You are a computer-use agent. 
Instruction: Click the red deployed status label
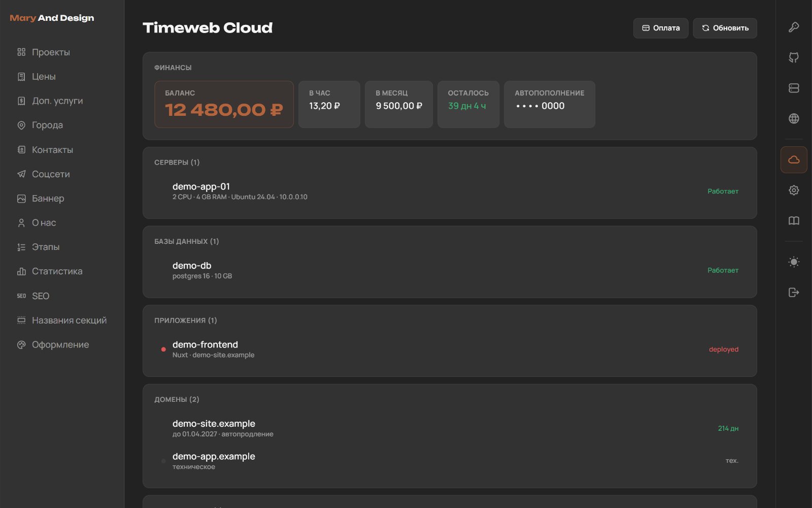point(724,349)
